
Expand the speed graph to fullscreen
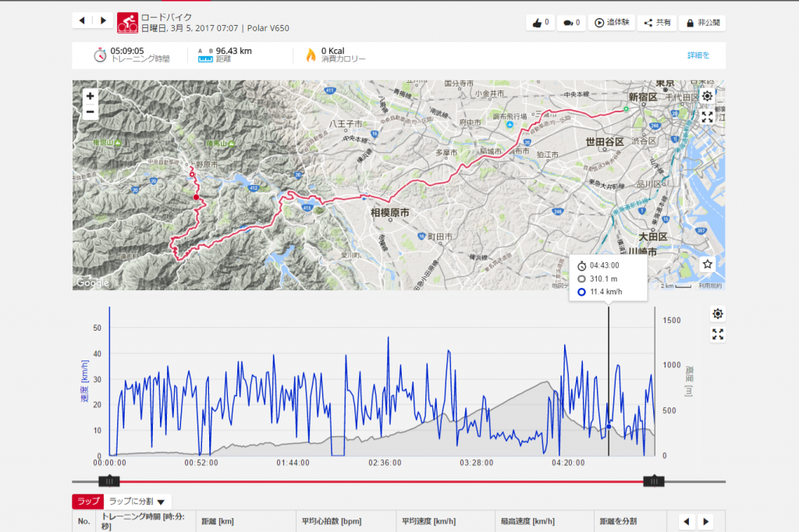click(718, 335)
